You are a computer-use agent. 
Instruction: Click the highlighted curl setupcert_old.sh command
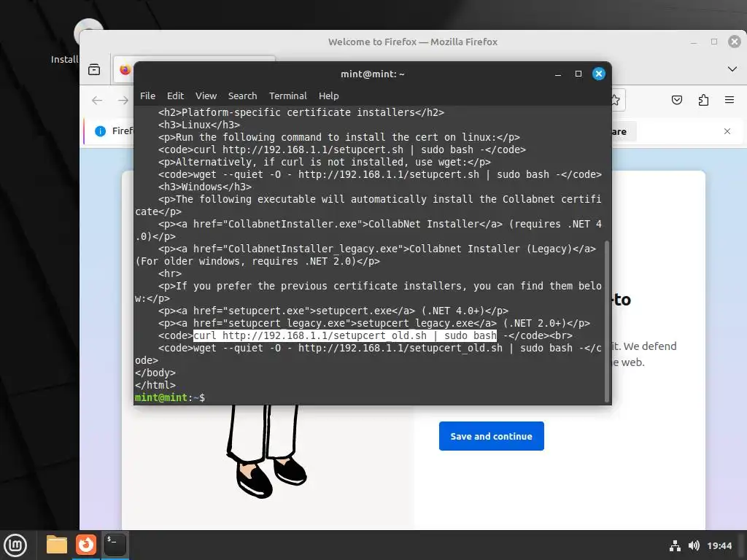click(345, 335)
